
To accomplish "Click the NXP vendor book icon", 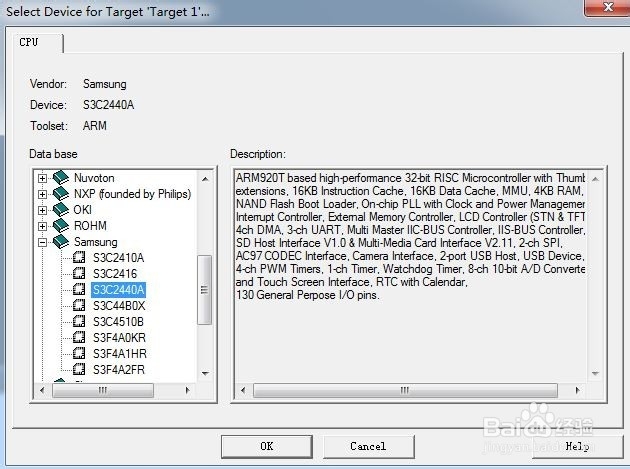I will 61,193.
